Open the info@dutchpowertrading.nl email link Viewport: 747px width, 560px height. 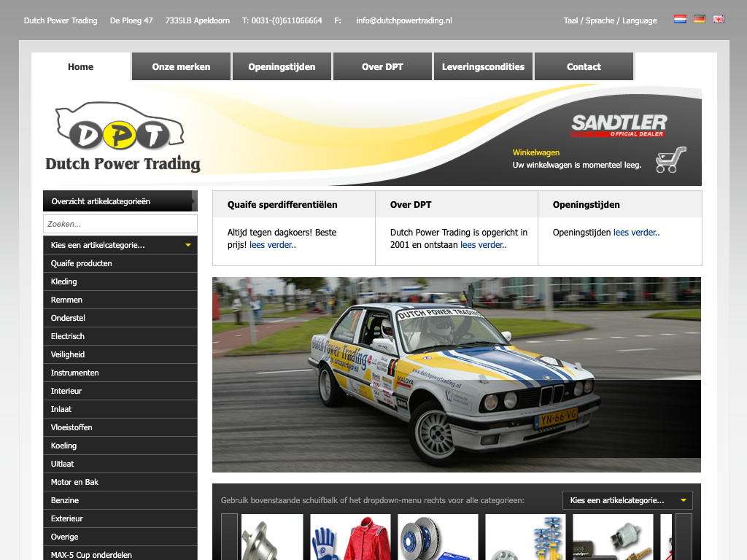tap(403, 20)
